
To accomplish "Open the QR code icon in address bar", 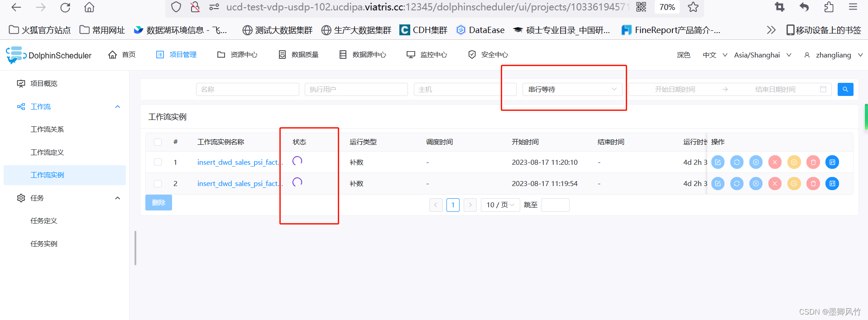I will pyautogui.click(x=641, y=7).
